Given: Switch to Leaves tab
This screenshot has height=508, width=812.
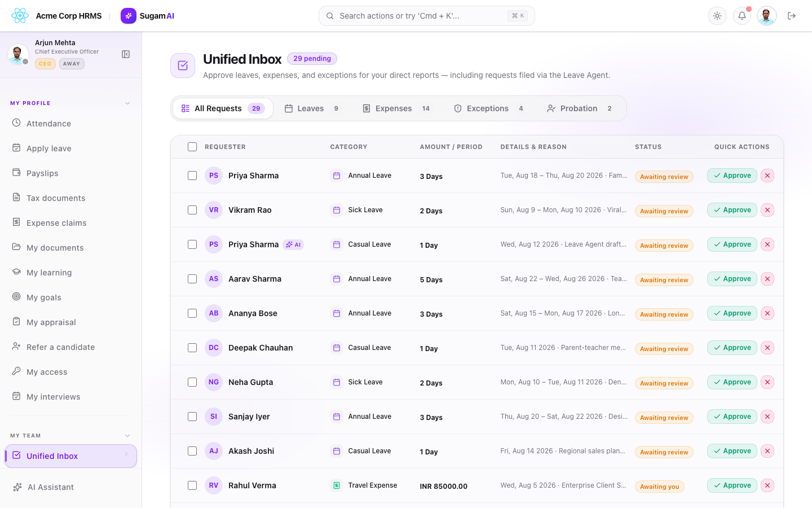Looking at the screenshot, I should pyautogui.click(x=312, y=108).
